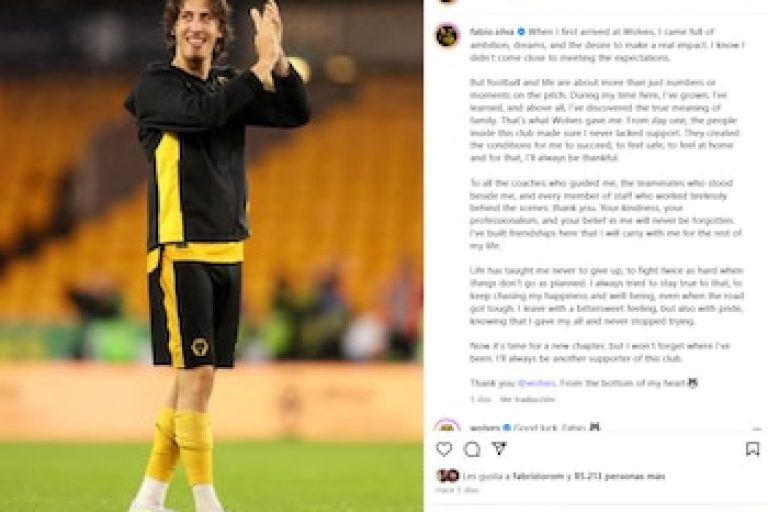Click the Wolves crest on the shorts

pyautogui.click(x=200, y=347)
